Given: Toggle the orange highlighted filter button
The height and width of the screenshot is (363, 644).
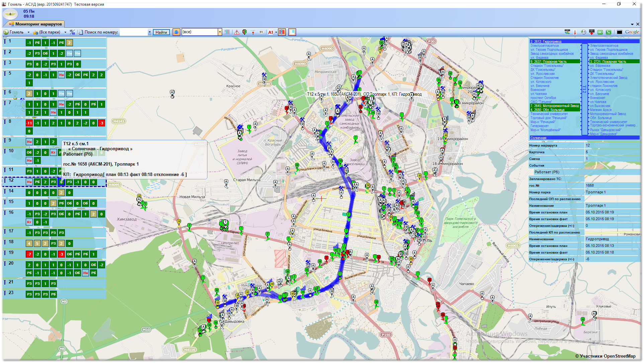Looking at the screenshot, I should click(176, 32).
